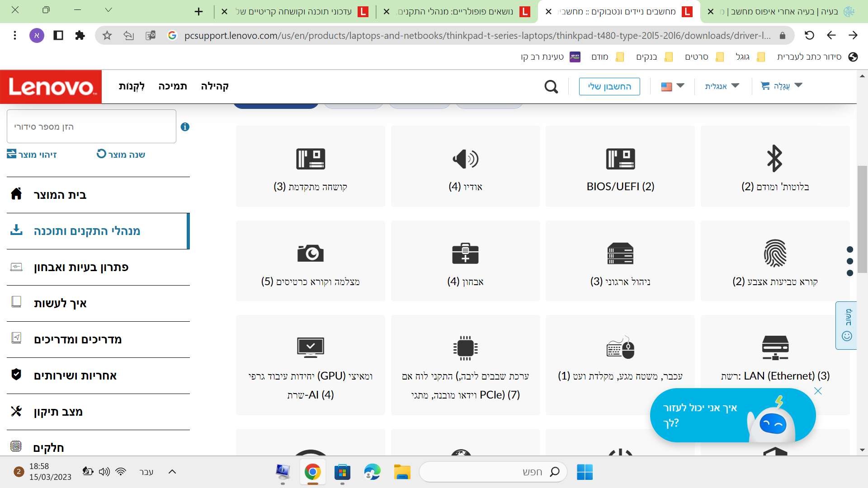868x488 pixels.
Task: Click the Windows taskbar search box
Action: (493, 472)
